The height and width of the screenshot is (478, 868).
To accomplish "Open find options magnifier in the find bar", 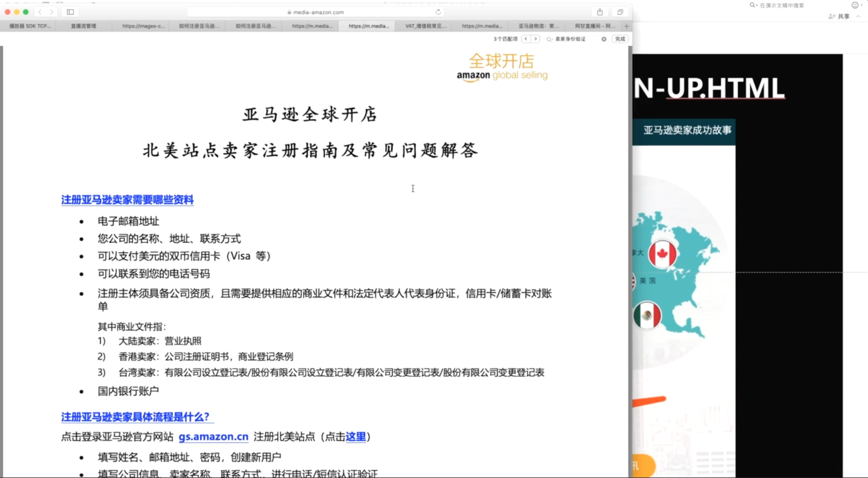I will point(549,39).
